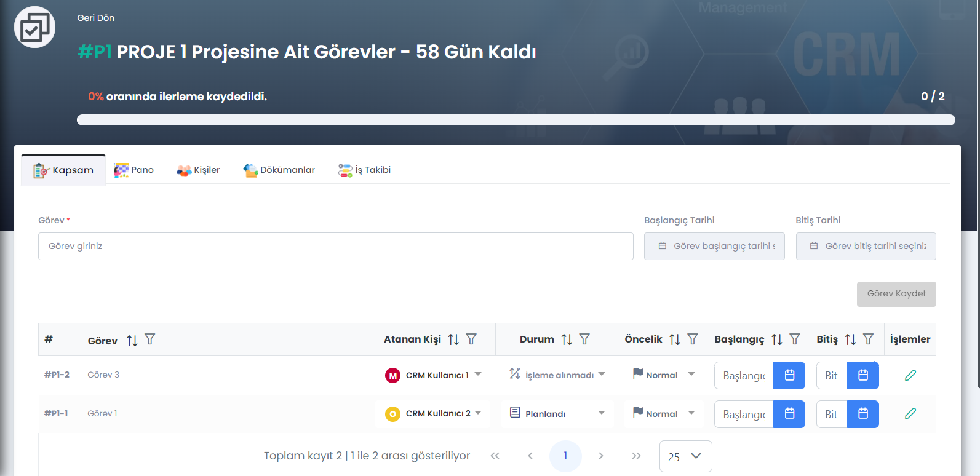980x476 pixels.
Task: Switch to the Kapsam tab
Action: pos(63,170)
